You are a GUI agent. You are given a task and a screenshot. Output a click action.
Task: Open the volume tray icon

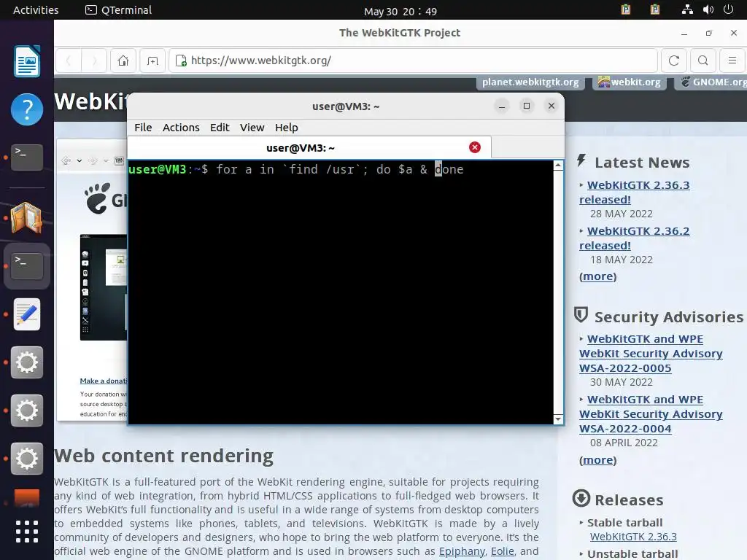coord(708,9)
